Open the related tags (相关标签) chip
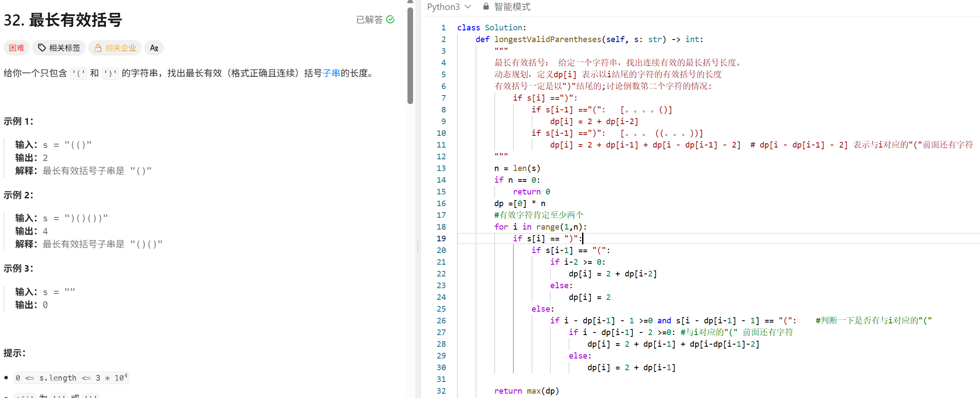This screenshot has height=398, width=980. tap(59, 48)
